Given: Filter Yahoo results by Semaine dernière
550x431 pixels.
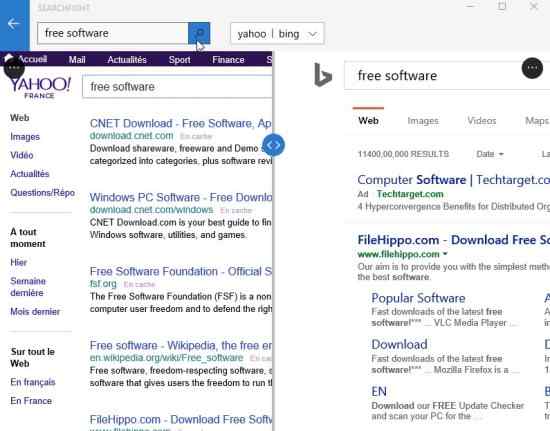Looking at the screenshot, I should point(28,287).
